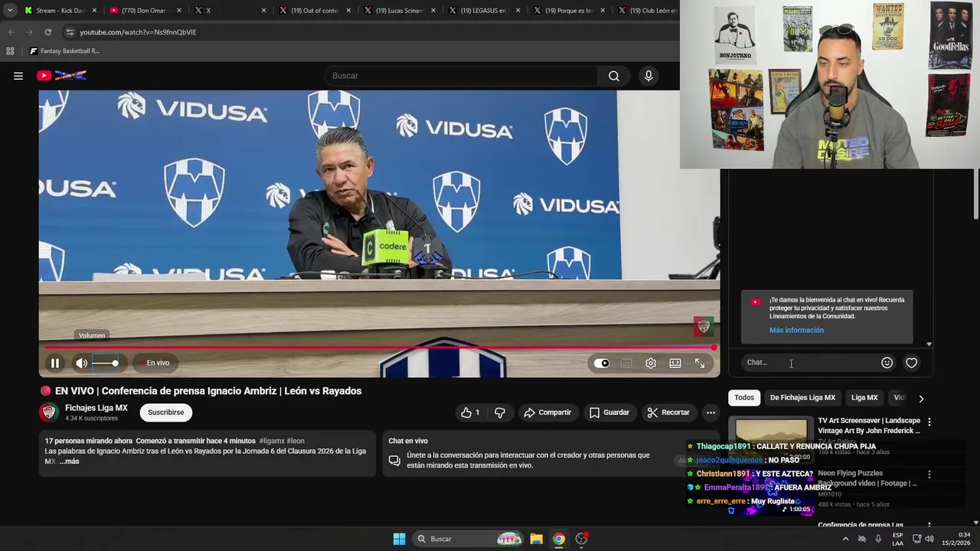The height and width of the screenshot is (551, 980).
Task: Open the emoji picker in chat
Action: click(x=887, y=364)
